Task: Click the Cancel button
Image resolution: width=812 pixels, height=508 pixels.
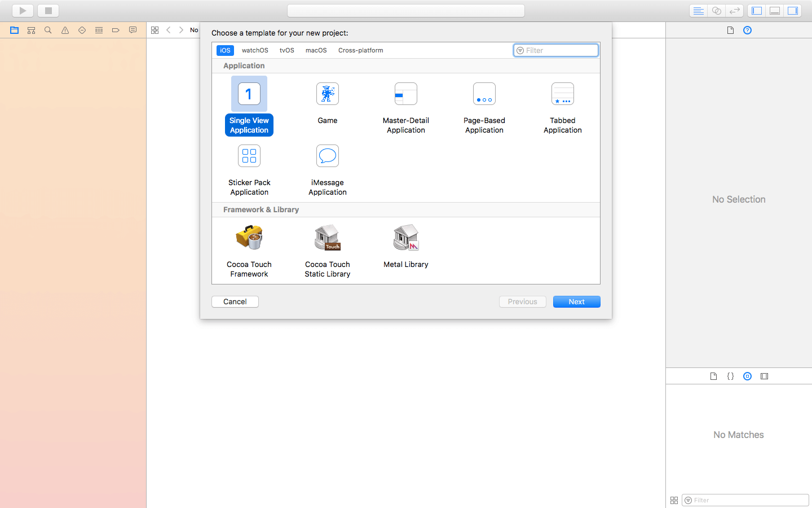Action: pyautogui.click(x=235, y=302)
